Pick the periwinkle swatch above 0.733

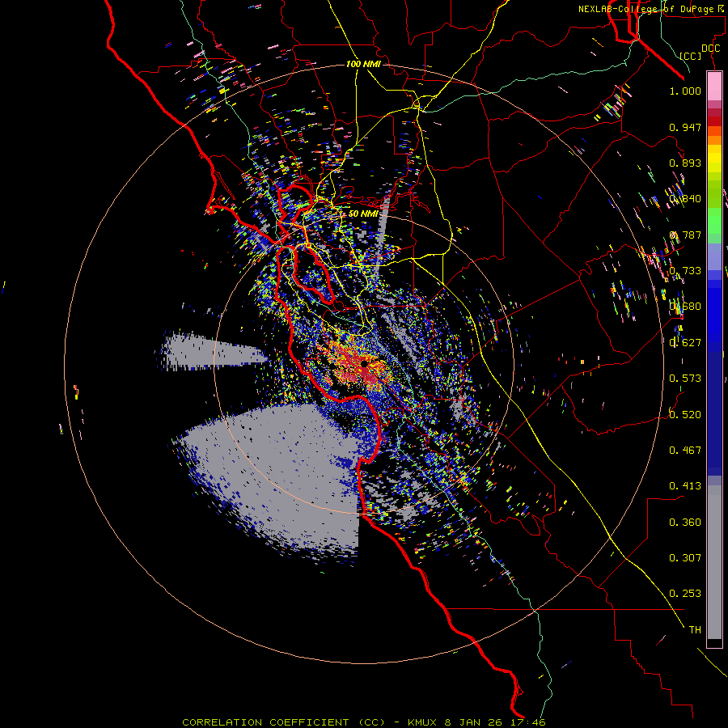pyautogui.click(x=714, y=256)
